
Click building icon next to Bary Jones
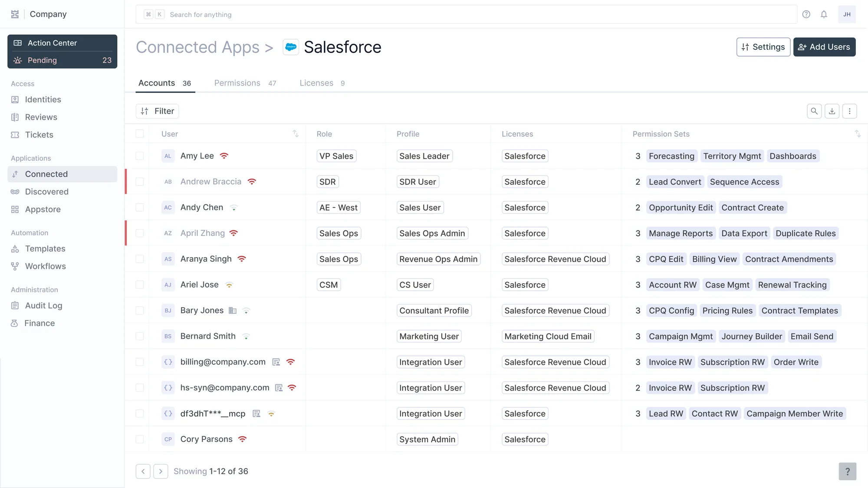233,311
